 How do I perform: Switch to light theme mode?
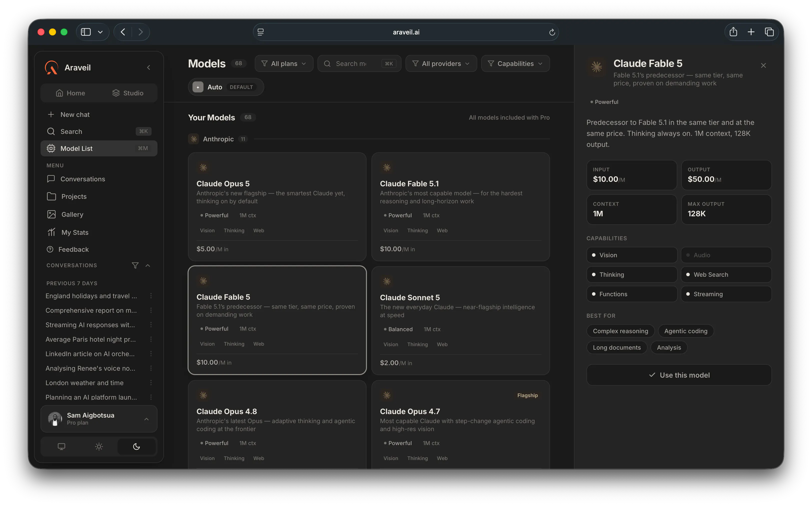99,446
